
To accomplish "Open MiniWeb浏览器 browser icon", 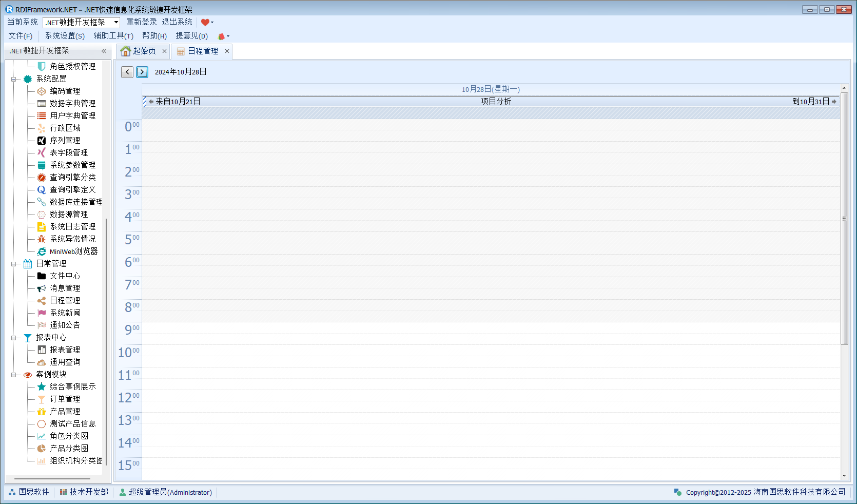I will [42, 251].
